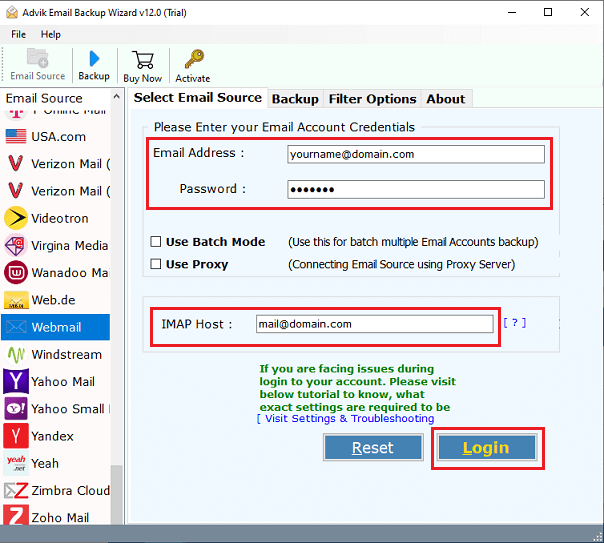Click the IMAP Host input field
The width and height of the screenshot is (604, 543).
[374, 324]
